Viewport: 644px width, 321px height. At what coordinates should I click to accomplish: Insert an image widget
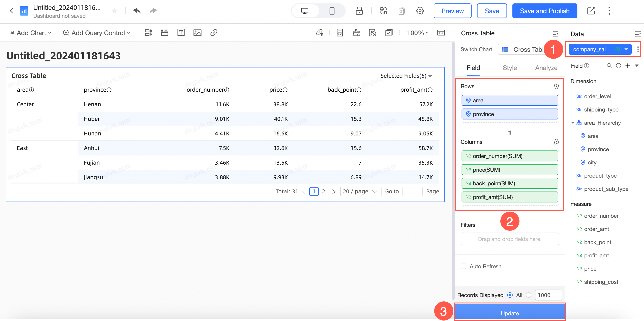197,33
